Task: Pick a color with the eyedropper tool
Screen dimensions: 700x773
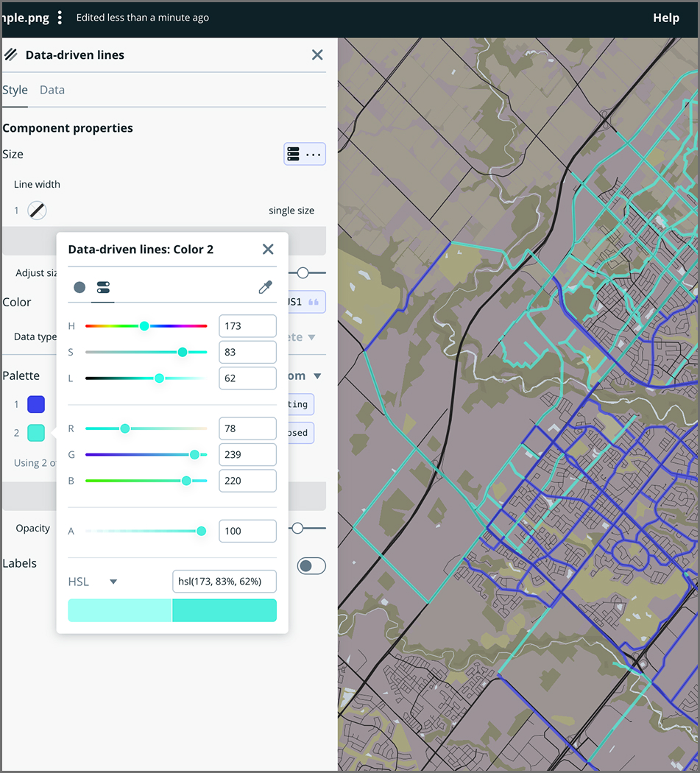Action: pos(266,287)
